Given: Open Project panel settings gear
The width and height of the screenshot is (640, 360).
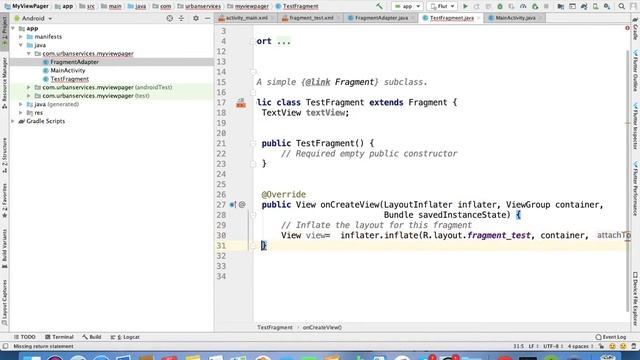Looking at the screenshot, I should coord(196,18).
